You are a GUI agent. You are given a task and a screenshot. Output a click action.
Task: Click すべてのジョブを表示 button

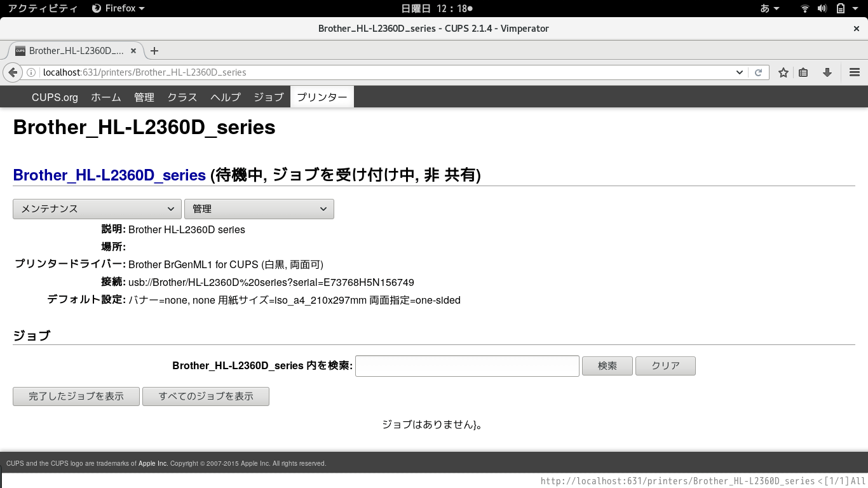click(206, 396)
